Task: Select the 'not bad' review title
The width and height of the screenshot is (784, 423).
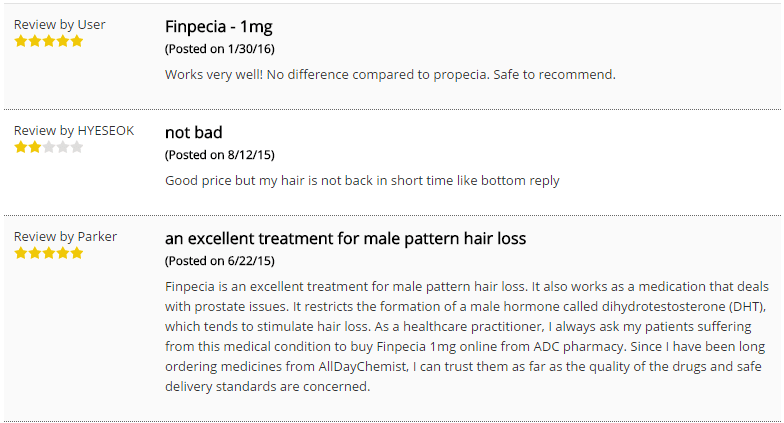Action: 194,132
